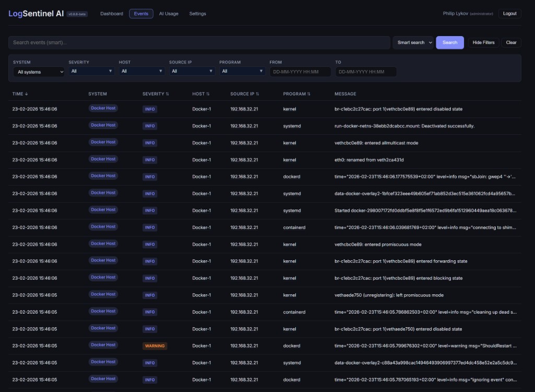Click the FROM date field
The height and width of the screenshot is (392, 535).
pyautogui.click(x=300, y=71)
